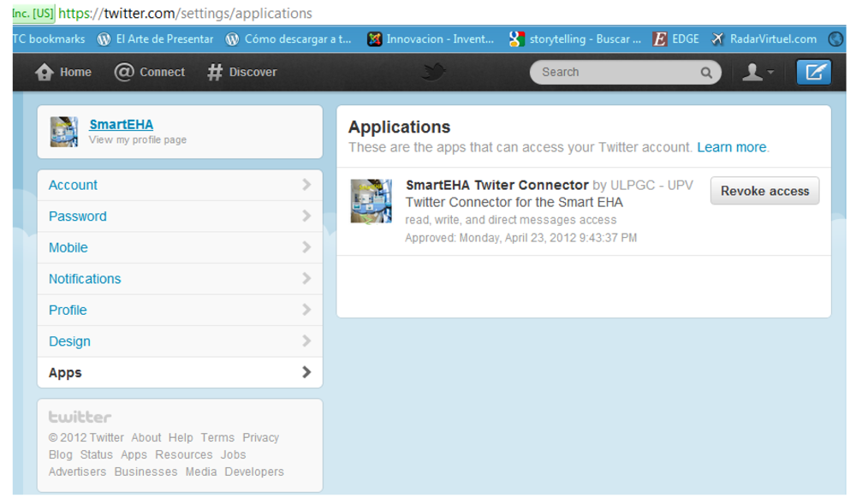Screen dimensions: 856x504
Task: Select the Apps settings section
Action: pos(180,372)
